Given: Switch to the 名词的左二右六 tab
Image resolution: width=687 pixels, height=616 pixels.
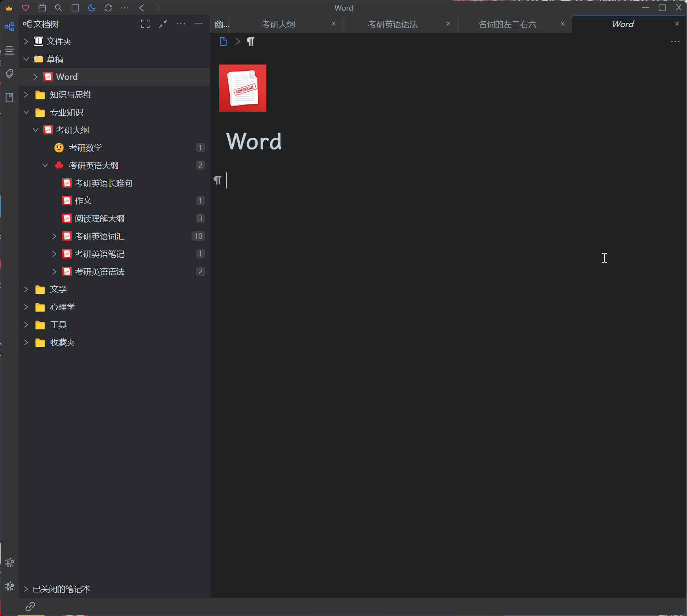Looking at the screenshot, I should click(507, 24).
